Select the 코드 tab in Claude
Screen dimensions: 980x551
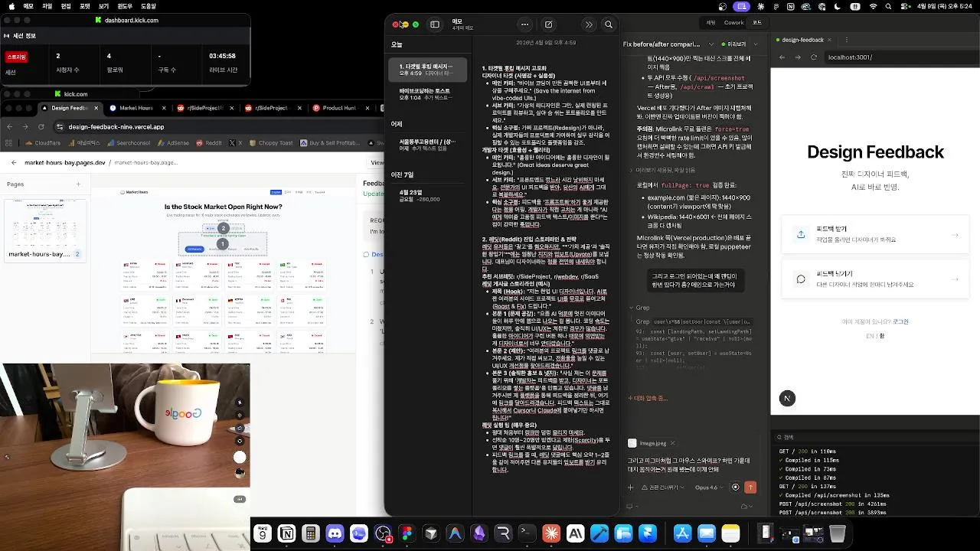click(757, 23)
